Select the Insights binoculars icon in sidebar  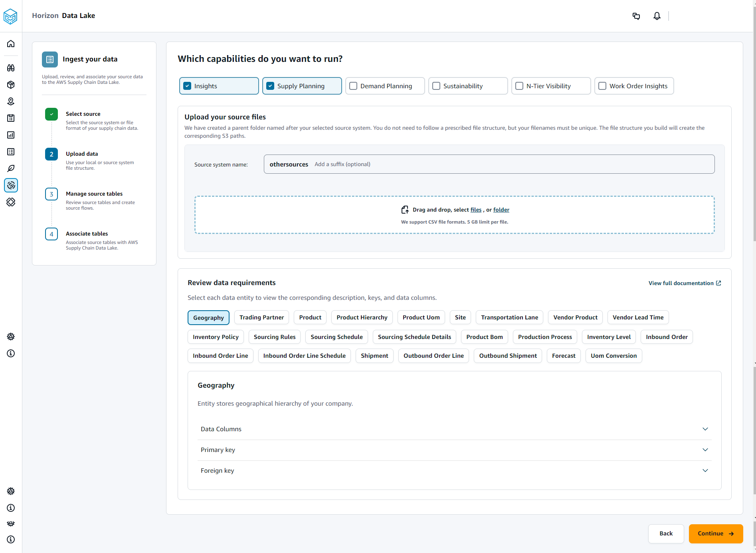(x=11, y=68)
